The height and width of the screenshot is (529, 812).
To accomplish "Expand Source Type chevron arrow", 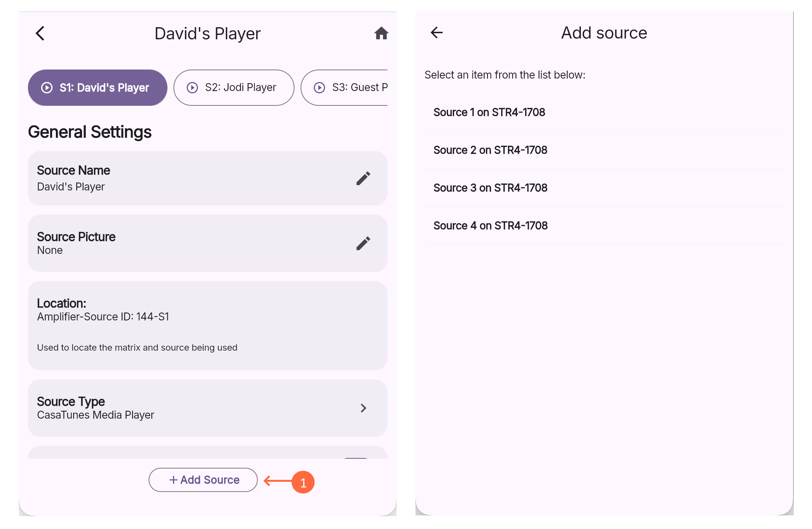I will [363, 408].
